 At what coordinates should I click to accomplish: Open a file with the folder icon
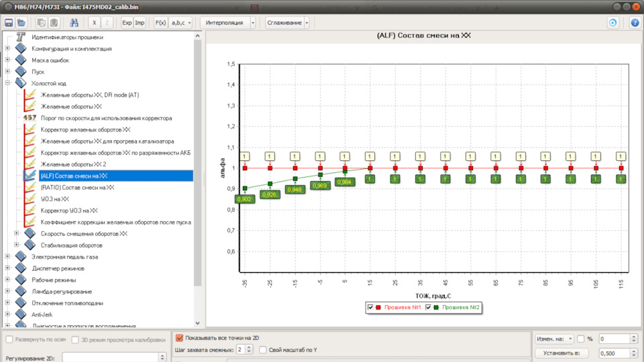(x=21, y=23)
